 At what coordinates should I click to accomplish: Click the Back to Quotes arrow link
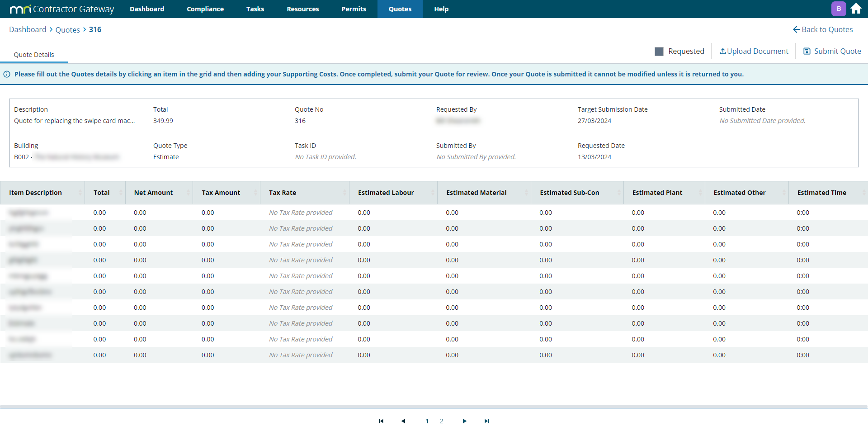pos(823,29)
